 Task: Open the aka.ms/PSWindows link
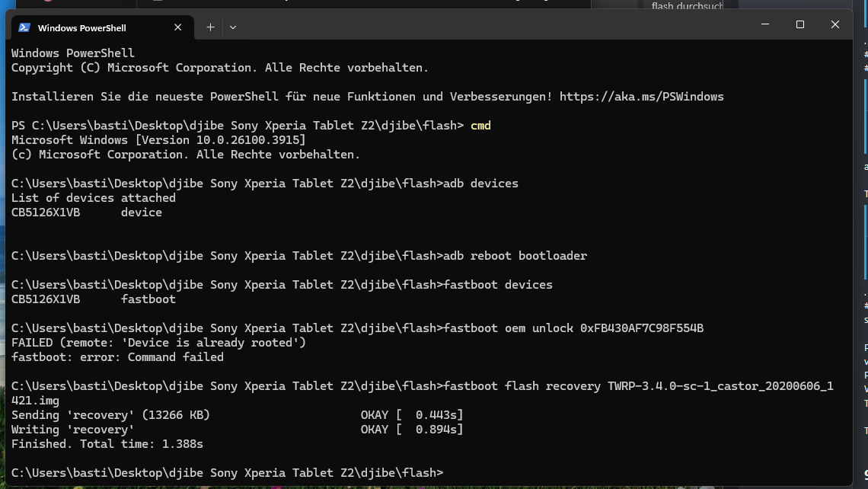641,97
